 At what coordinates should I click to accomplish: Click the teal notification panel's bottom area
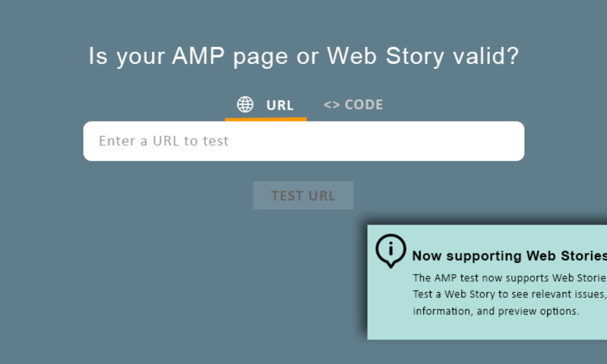point(486,330)
